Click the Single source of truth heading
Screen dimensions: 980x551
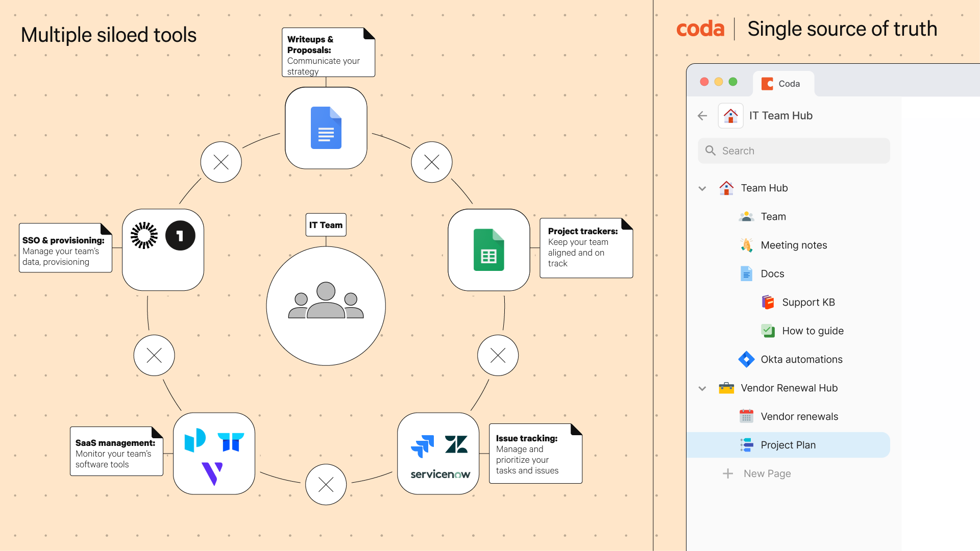coord(842,29)
